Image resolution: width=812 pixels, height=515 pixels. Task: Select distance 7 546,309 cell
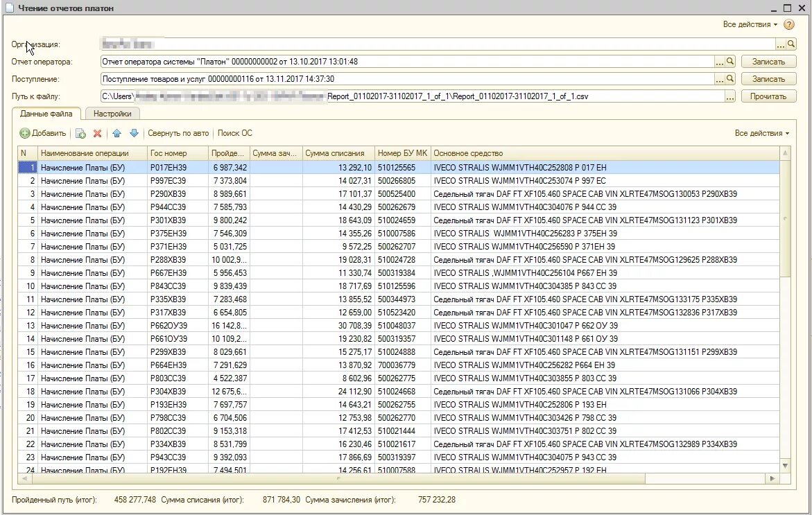[229, 234]
